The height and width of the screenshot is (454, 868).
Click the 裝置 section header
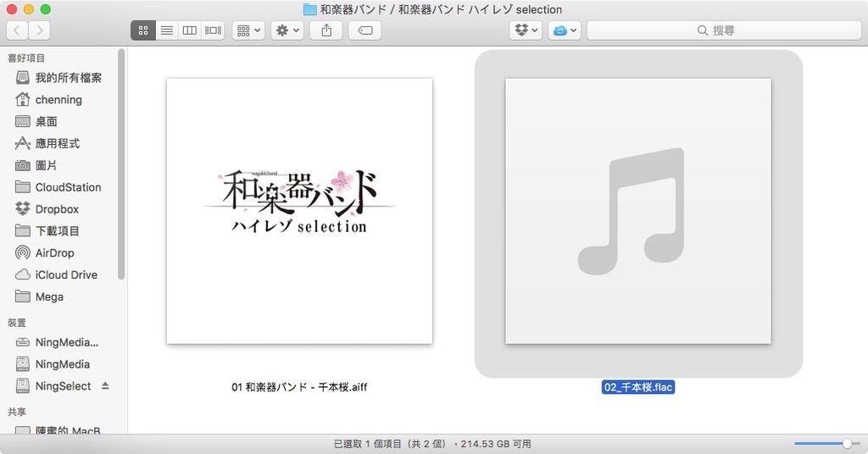pos(17,323)
